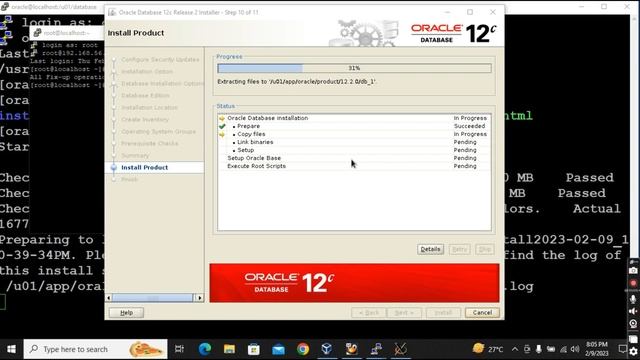The height and width of the screenshot is (360, 640).
Task: Open the recorder's settings gear icon
Action: point(633,351)
